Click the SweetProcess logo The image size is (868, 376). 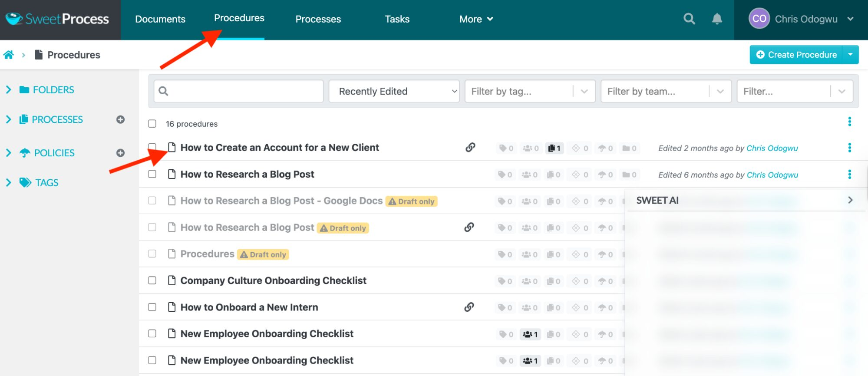57,19
